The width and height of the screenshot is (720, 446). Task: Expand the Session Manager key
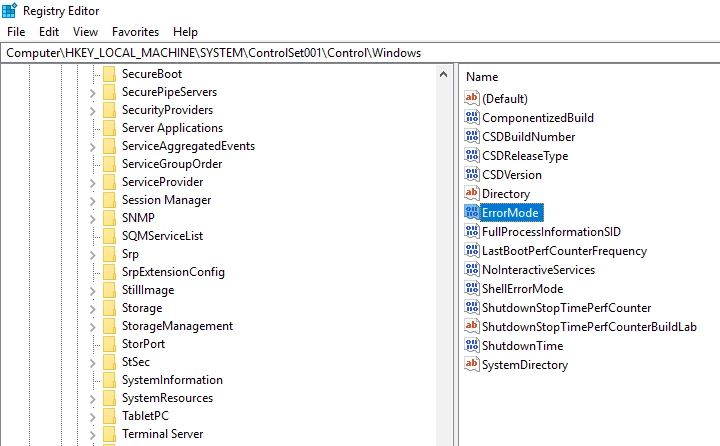click(93, 201)
